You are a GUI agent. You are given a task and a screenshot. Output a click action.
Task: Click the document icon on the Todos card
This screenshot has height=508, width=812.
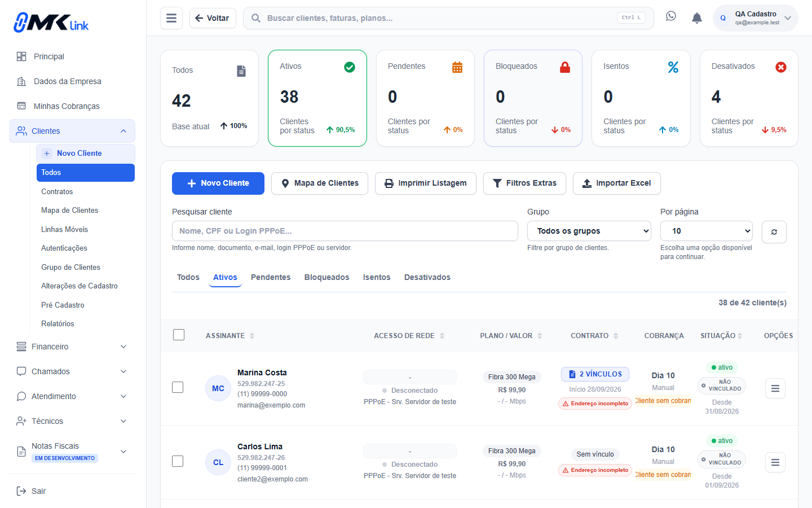(x=241, y=71)
